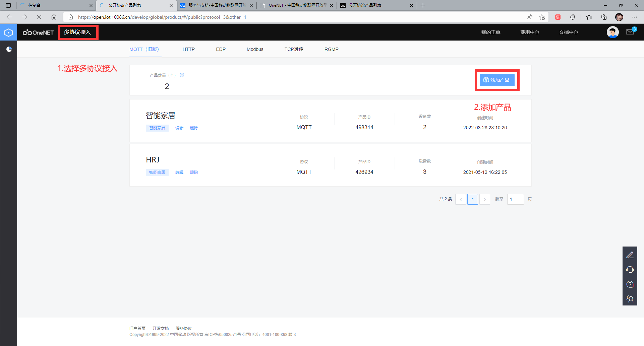Switch to the 控制台 browser tab
This screenshot has height=346, width=644.
point(56,5)
